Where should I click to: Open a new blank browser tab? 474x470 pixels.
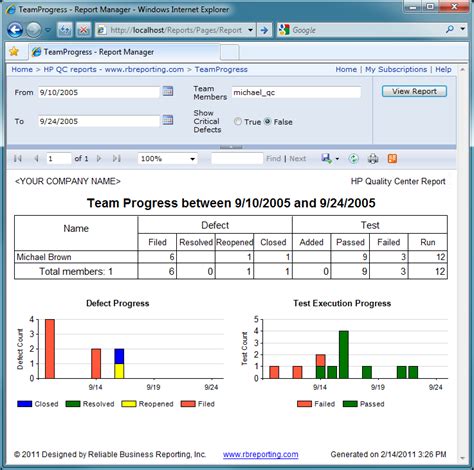coord(230,52)
